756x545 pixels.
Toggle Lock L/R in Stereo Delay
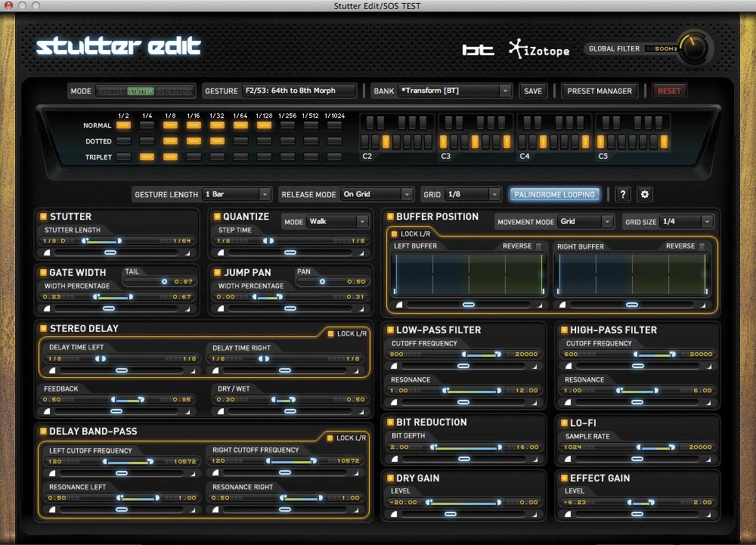click(331, 333)
